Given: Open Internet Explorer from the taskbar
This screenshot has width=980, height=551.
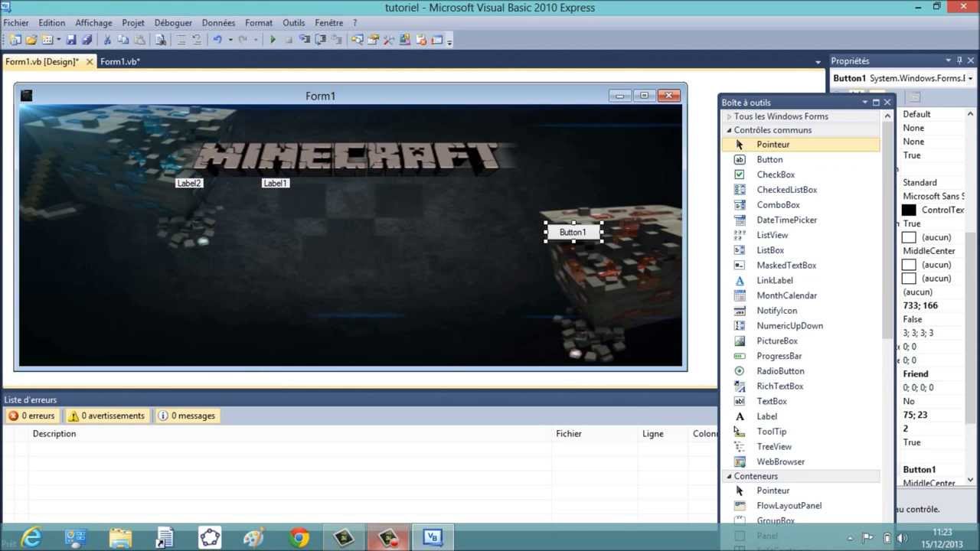Looking at the screenshot, I should (31, 537).
